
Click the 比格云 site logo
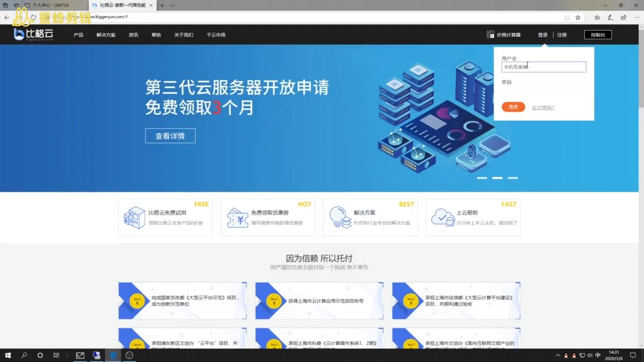[x=34, y=34]
